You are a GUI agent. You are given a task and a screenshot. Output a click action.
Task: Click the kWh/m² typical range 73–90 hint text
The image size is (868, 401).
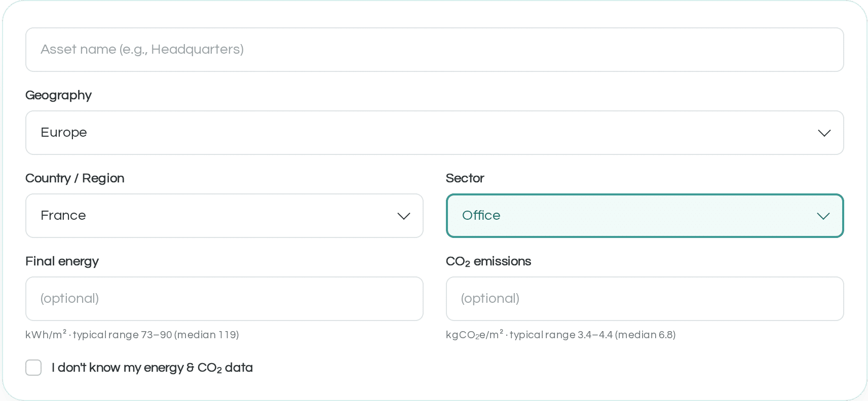[132, 335]
